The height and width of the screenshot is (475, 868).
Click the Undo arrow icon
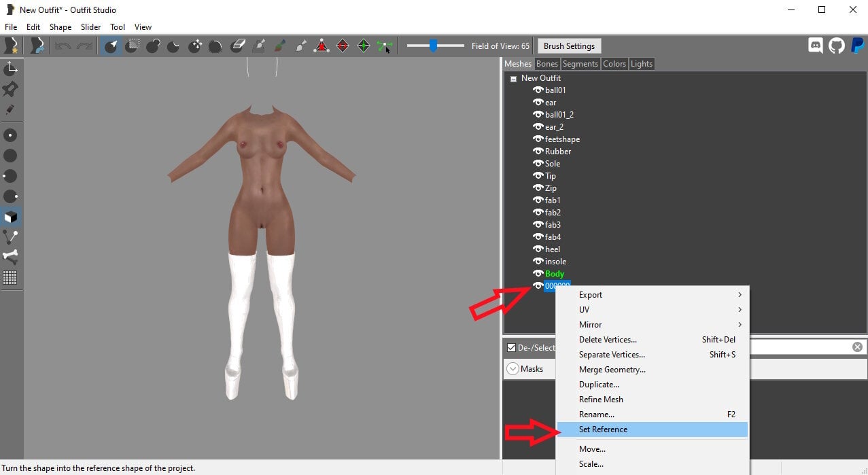point(63,46)
